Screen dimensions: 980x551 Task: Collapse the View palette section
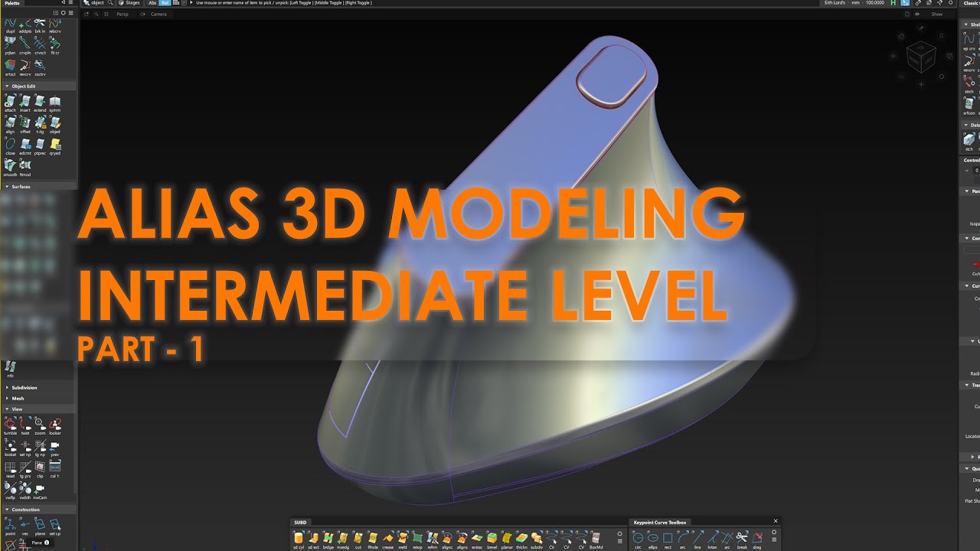click(7, 409)
